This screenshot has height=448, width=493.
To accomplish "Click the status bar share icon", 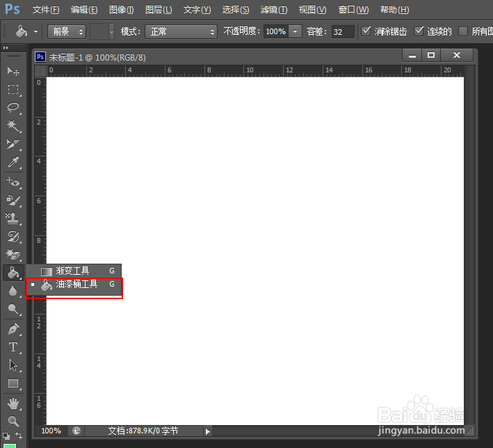I will pyautogui.click(x=76, y=431).
